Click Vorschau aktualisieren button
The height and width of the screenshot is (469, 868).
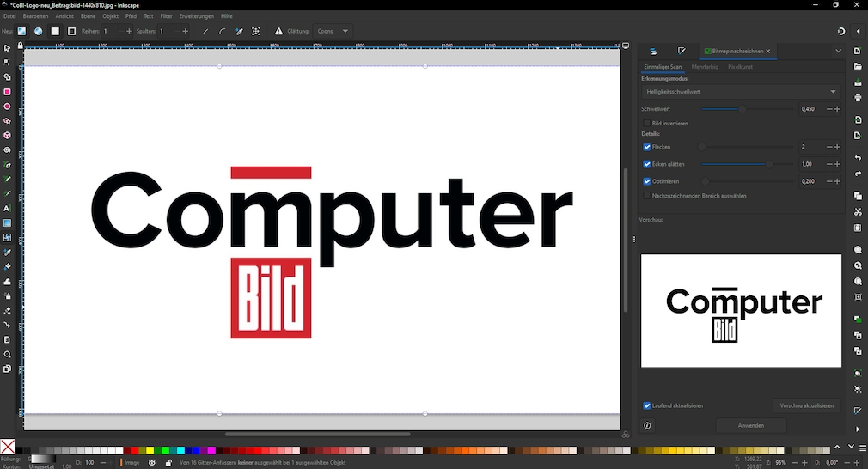pos(807,405)
